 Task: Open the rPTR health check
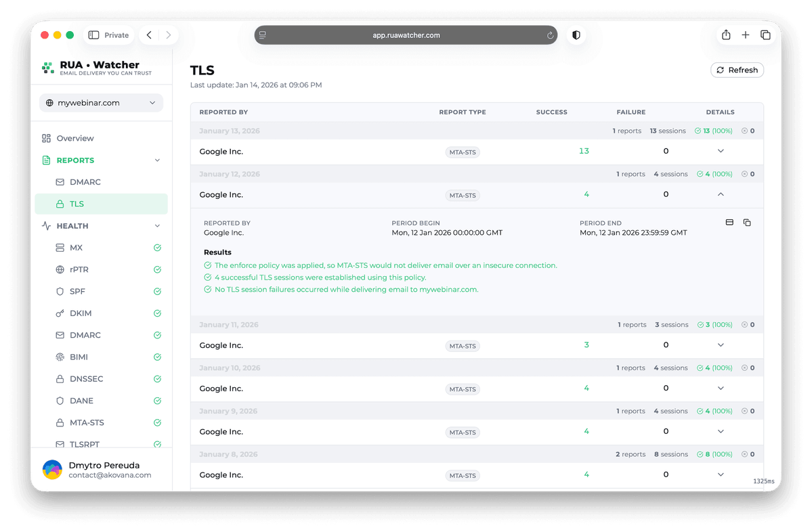79,269
